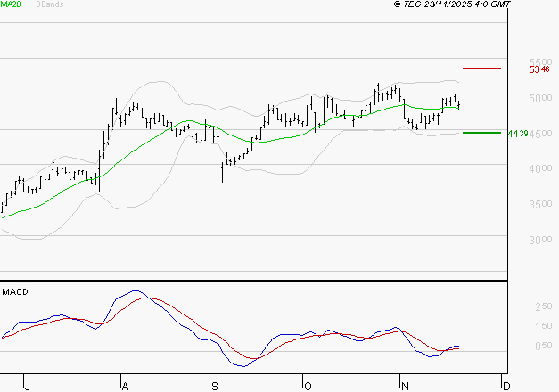Click the N month marker on timeline
Image resolution: width=559 pixels, height=392 pixels.
pos(405,386)
